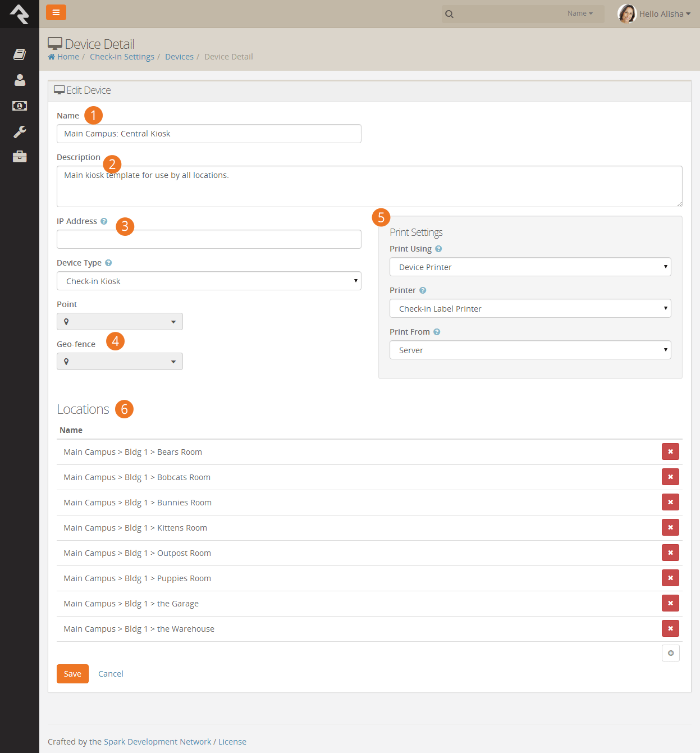Screen dimensions: 700x753
Task: Open the Device Type dropdown
Action: coord(209,281)
